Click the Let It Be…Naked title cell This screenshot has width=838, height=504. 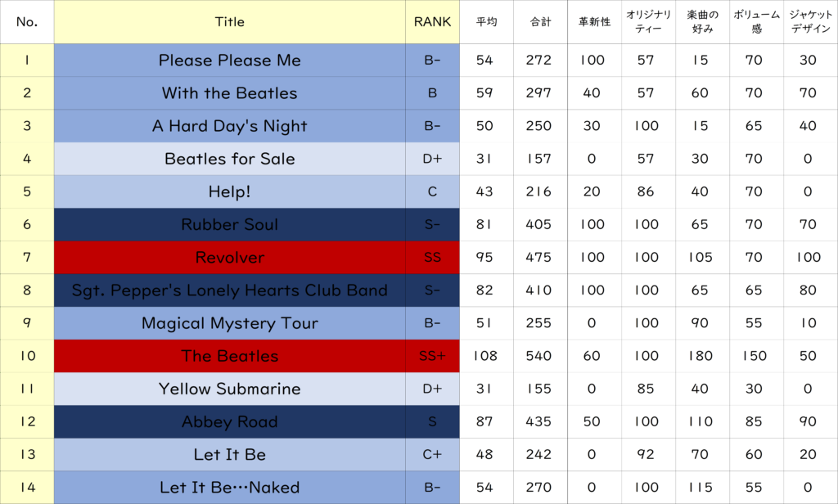point(229,488)
